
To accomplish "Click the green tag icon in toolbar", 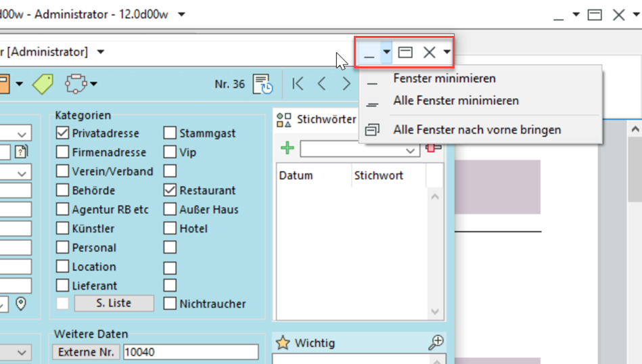I will pos(42,84).
